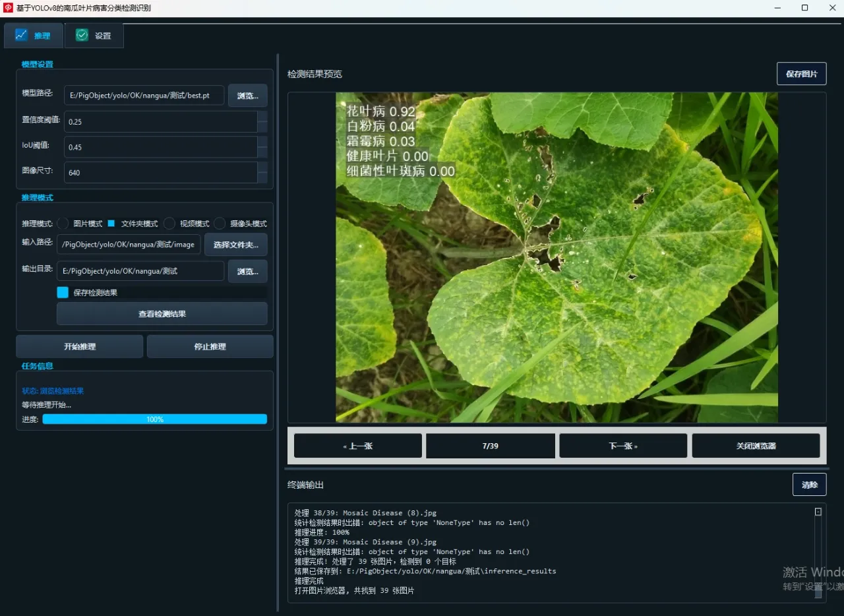Click the terminal output scrollbar's up arrow
This screenshot has width=844, height=616.
click(818, 512)
